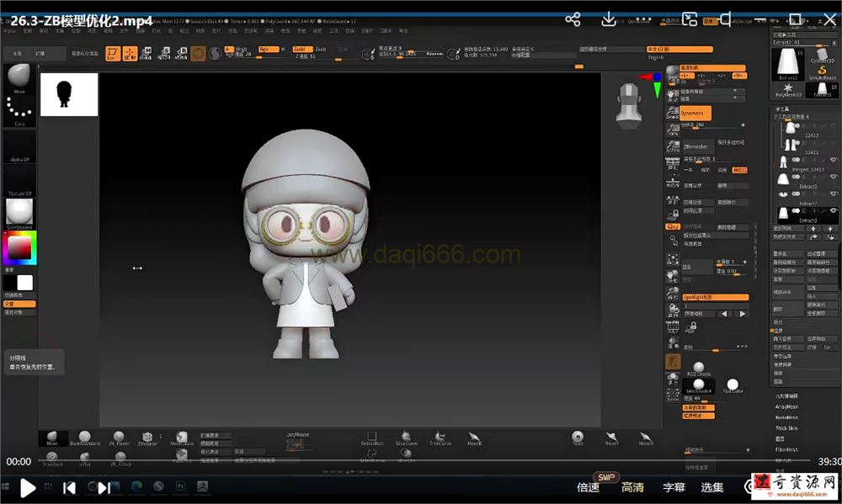Image resolution: width=842 pixels, height=504 pixels.
Task: Toggle the Rgb channel button
Action: 269,50
